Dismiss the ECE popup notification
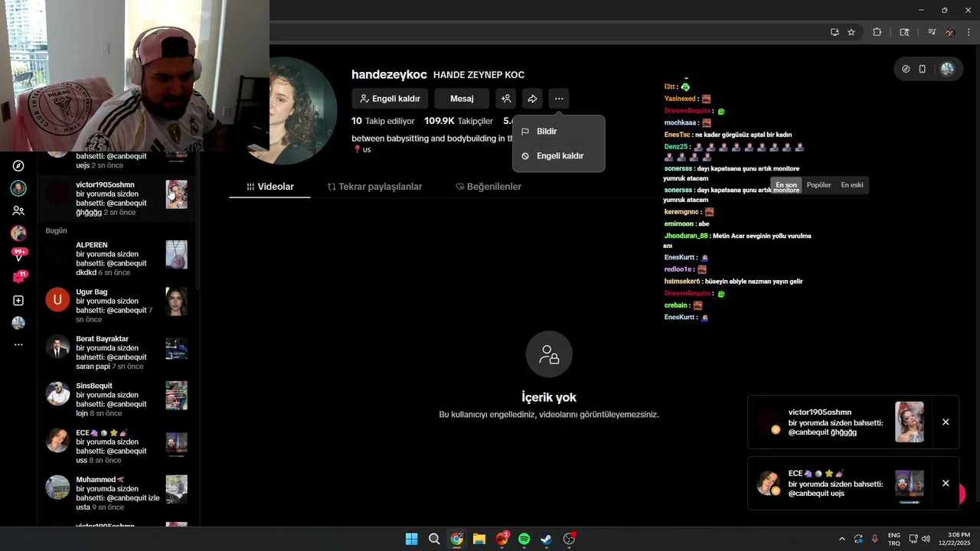The image size is (980, 551). pyautogui.click(x=946, y=484)
